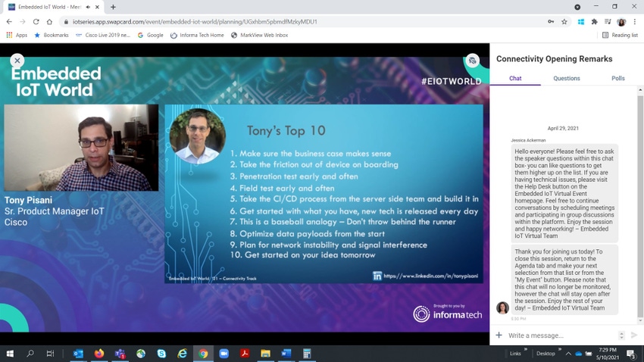
Task: Toggle the chat panel visibility icon
Action: click(x=473, y=61)
